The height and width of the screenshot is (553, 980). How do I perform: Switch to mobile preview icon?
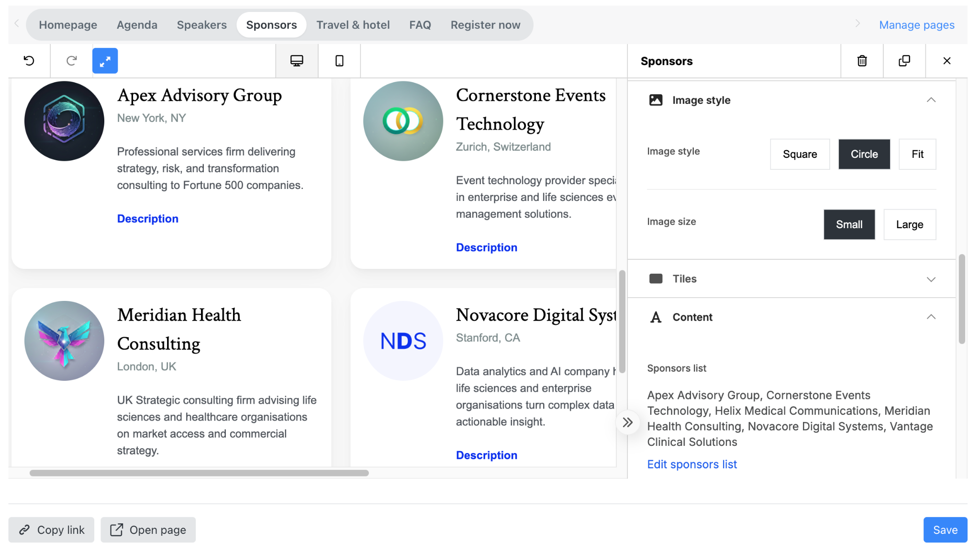(339, 61)
